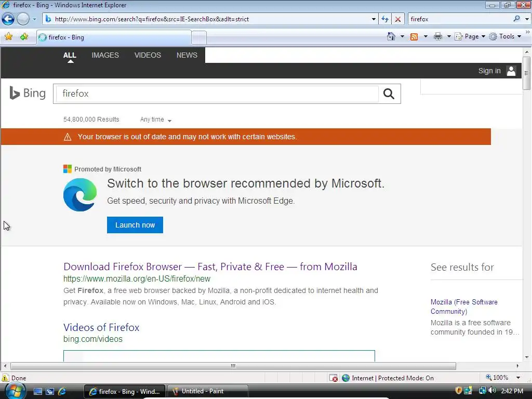Open Download Firefox Browser result link
532x399 pixels.
(x=210, y=267)
